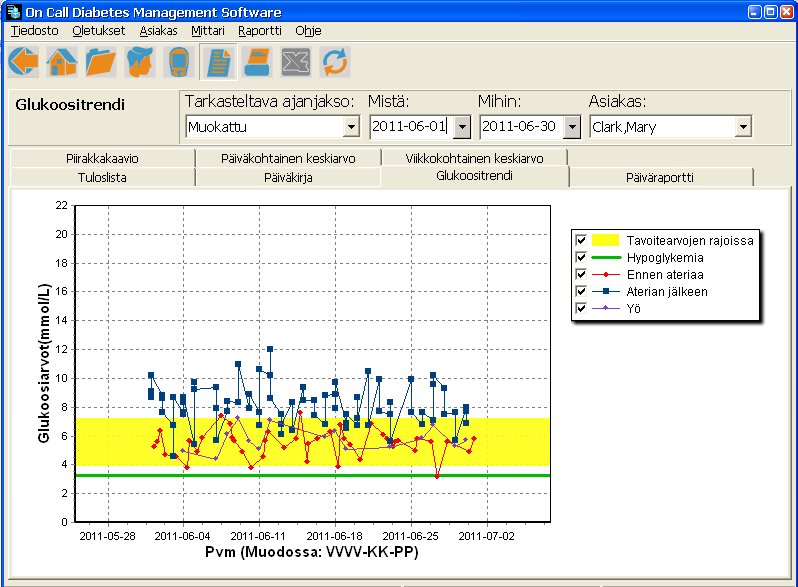Toggle the Hypoglykemia legend checkbox
This screenshot has height=587, width=798.
click(x=581, y=257)
